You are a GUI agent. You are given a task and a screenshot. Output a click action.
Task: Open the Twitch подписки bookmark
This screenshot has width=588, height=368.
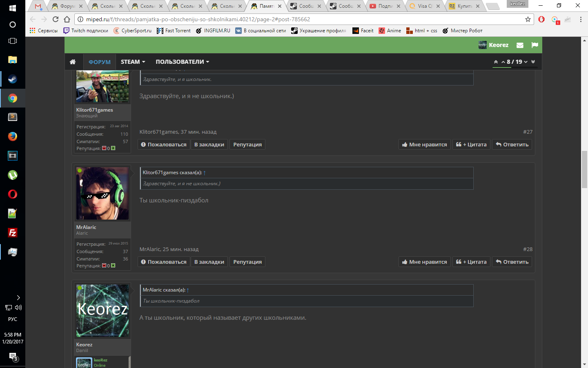pyautogui.click(x=86, y=31)
